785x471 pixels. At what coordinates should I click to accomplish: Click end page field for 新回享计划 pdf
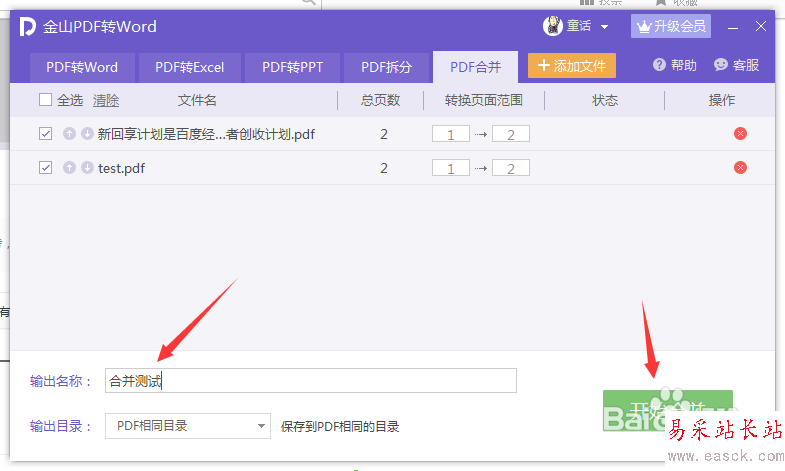(511, 134)
